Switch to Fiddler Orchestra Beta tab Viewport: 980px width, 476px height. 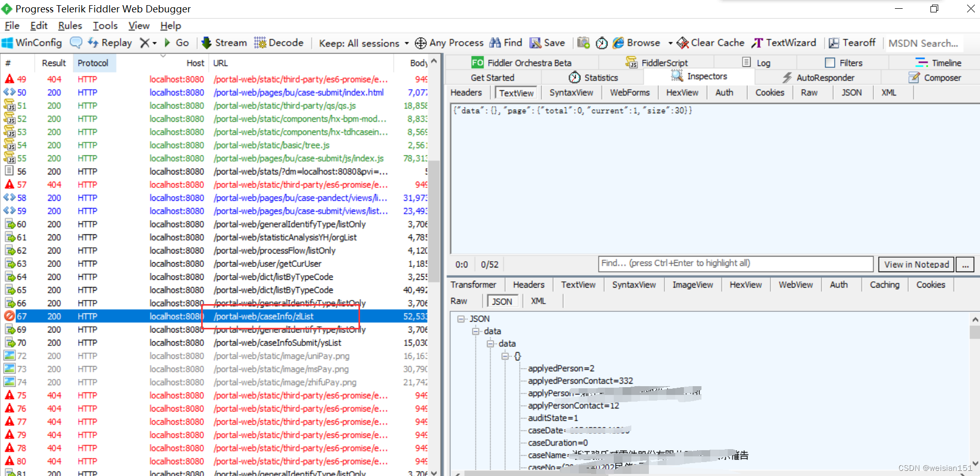(521, 62)
